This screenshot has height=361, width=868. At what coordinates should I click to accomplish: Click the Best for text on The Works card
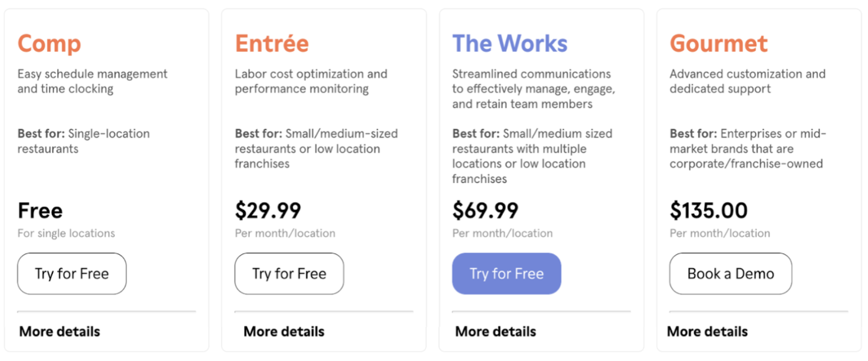point(532,156)
